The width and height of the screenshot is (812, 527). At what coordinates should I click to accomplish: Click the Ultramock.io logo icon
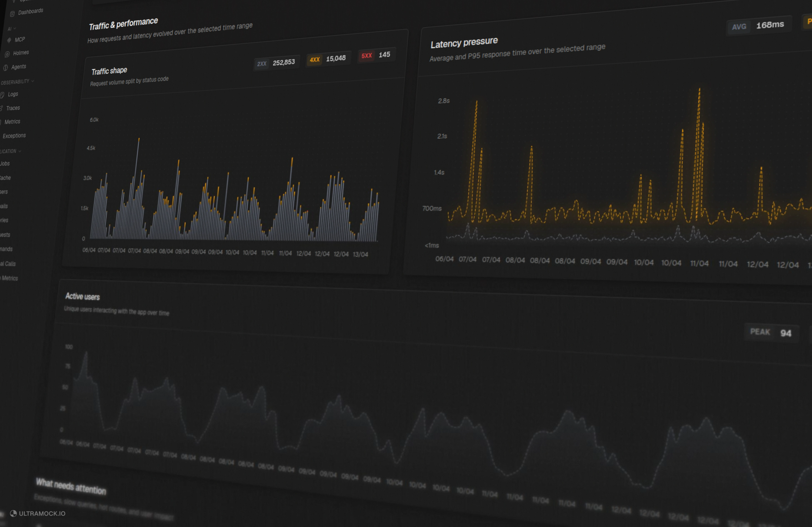[13, 513]
